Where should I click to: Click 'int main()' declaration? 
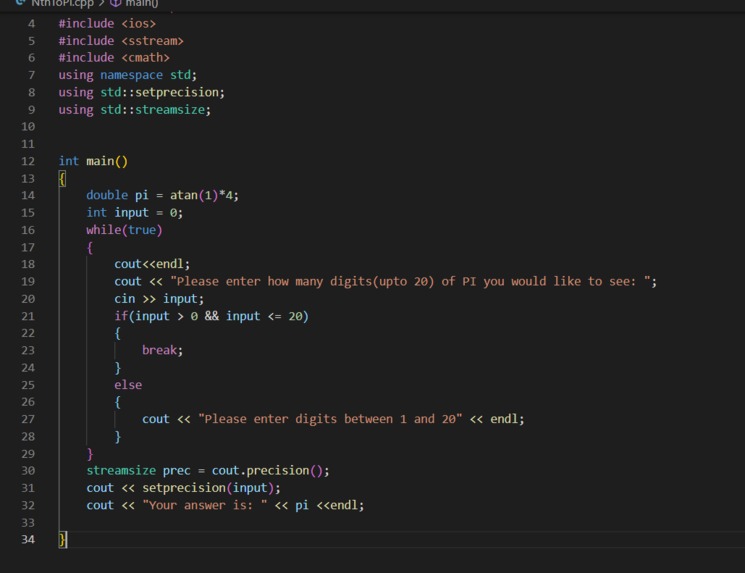93,161
